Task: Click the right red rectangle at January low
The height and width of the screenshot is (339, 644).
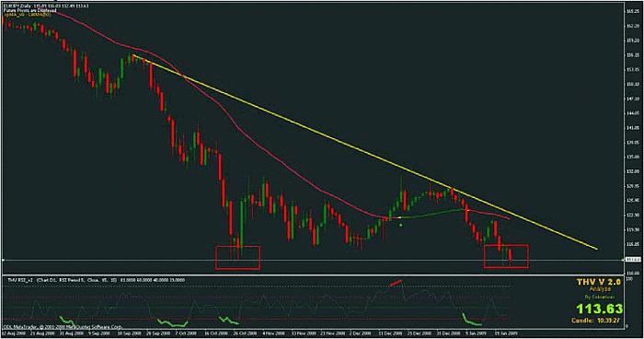Action: [x=506, y=256]
